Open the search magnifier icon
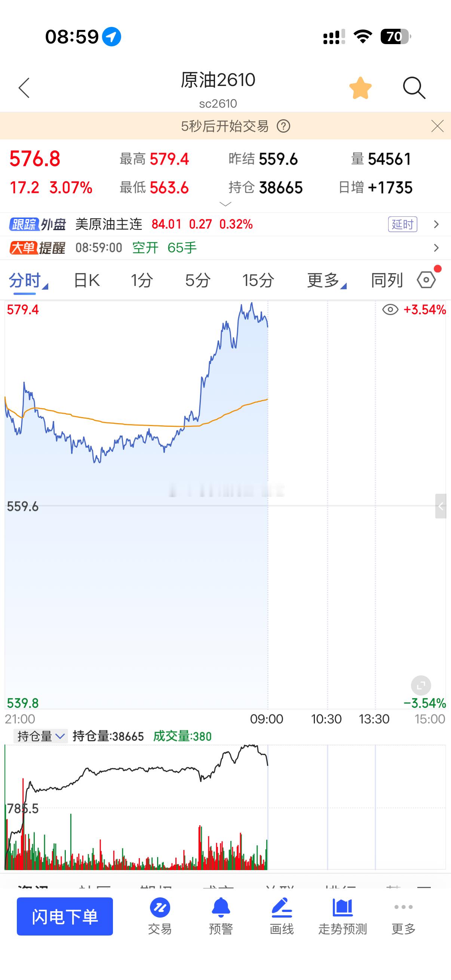The image size is (451, 980). (x=414, y=88)
